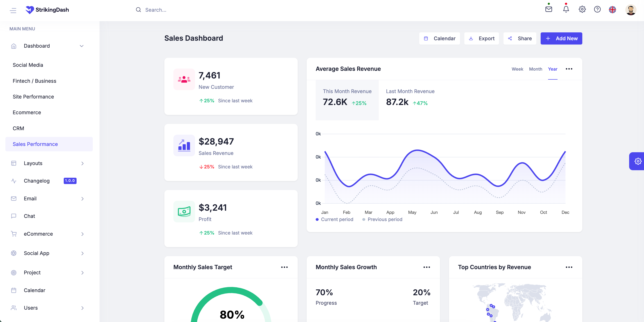Click the help question mark icon
The height and width of the screenshot is (322, 644).
coord(597,9)
